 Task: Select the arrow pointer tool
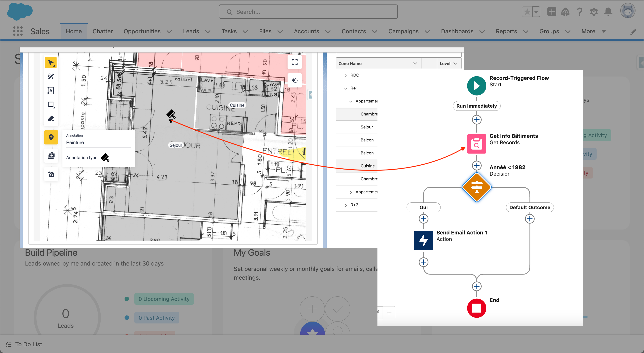click(x=51, y=63)
